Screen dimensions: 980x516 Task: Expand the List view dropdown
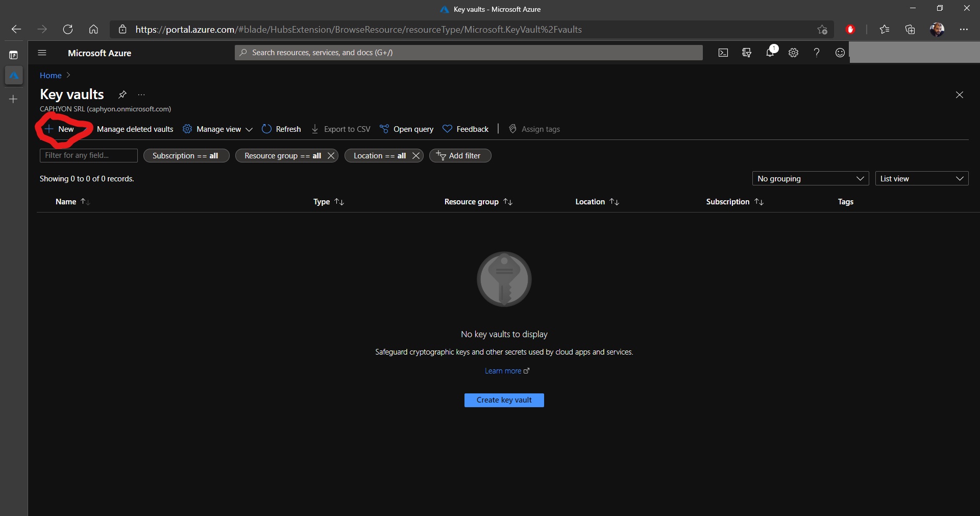pyautogui.click(x=922, y=178)
